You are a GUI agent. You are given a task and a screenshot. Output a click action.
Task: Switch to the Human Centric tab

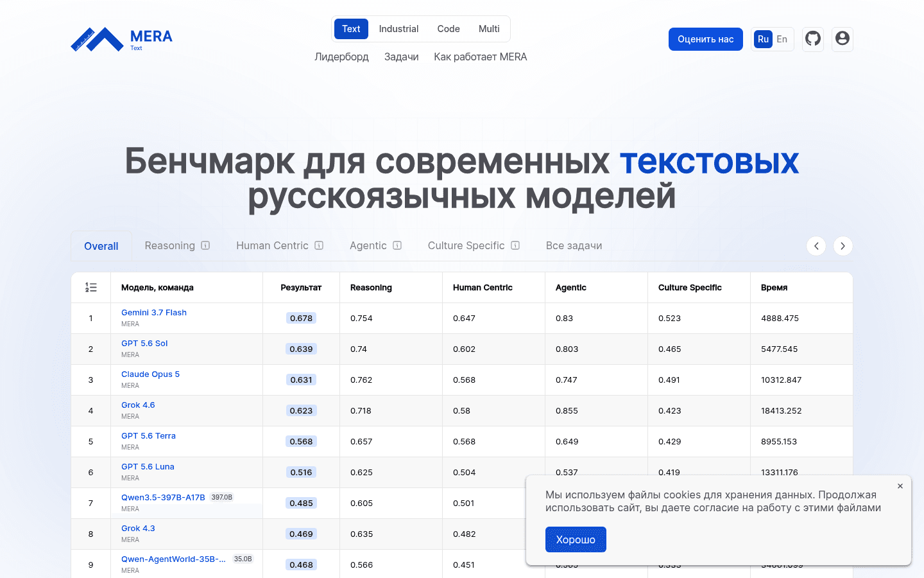click(272, 245)
